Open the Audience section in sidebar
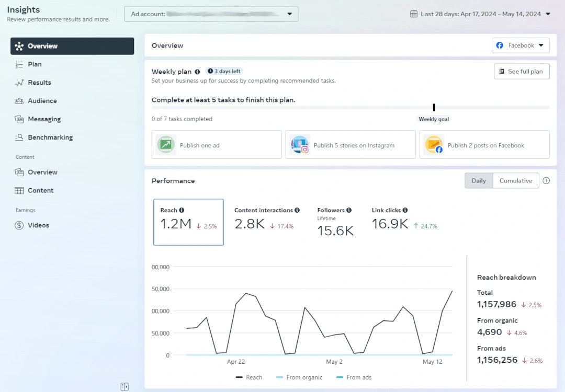This screenshot has width=565, height=392. pos(42,101)
